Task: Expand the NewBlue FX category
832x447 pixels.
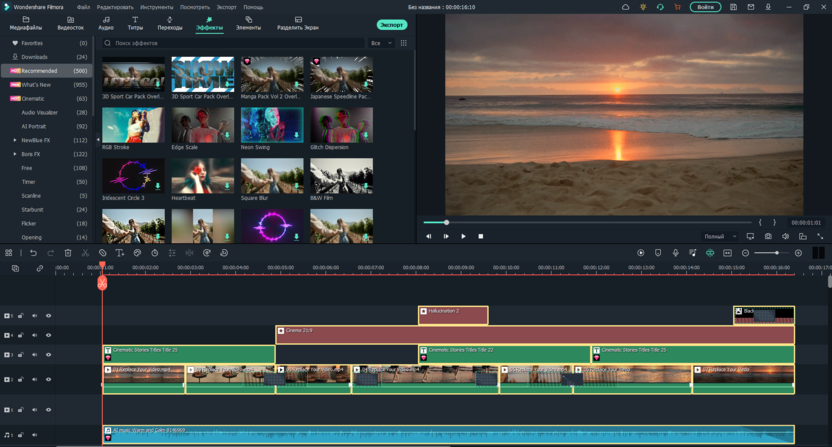Action: 15,140
